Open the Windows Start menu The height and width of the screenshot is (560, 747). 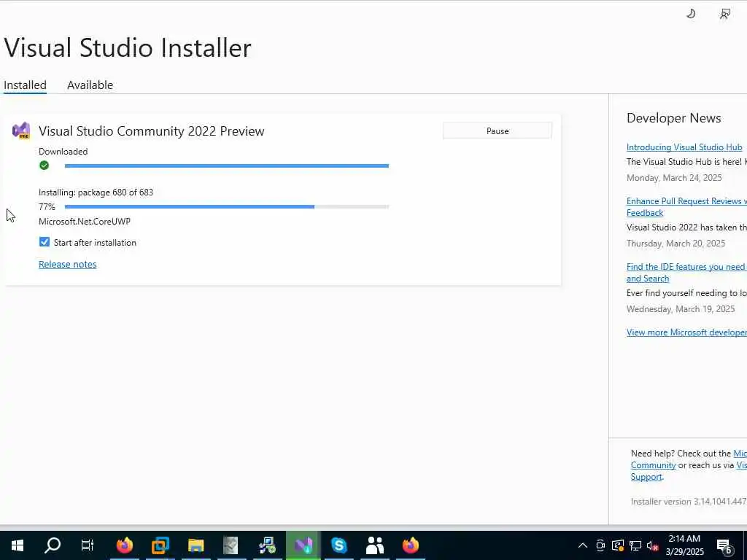[18, 545]
